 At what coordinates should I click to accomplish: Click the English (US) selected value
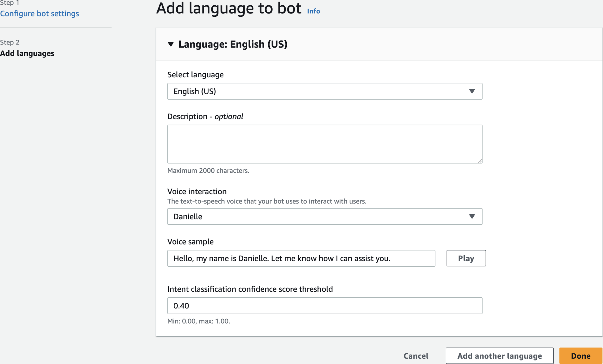[x=195, y=91]
